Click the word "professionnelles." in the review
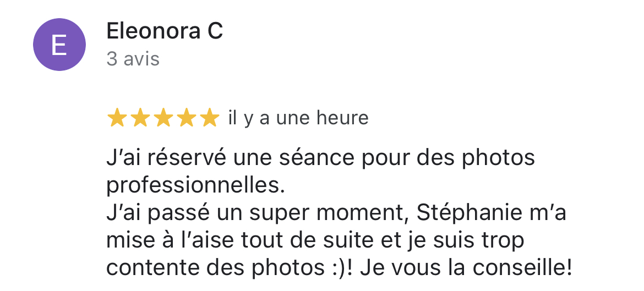The image size is (644, 291). 195,186
